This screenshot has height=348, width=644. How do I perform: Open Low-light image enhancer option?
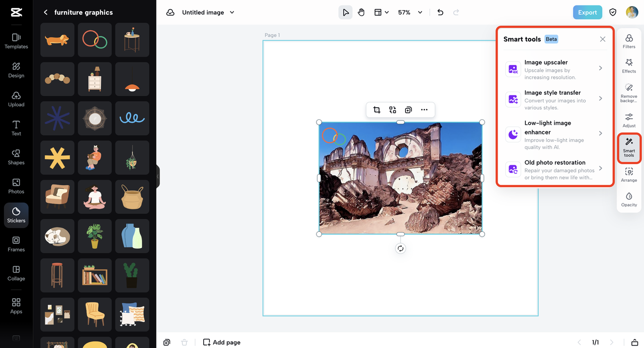[x=555, y=134]
